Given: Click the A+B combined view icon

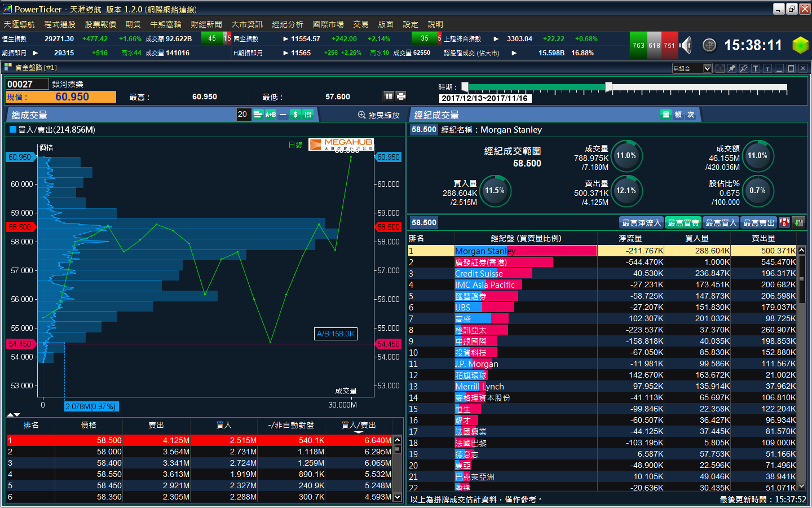Looking at the screenshot, I should coord(271,115).
